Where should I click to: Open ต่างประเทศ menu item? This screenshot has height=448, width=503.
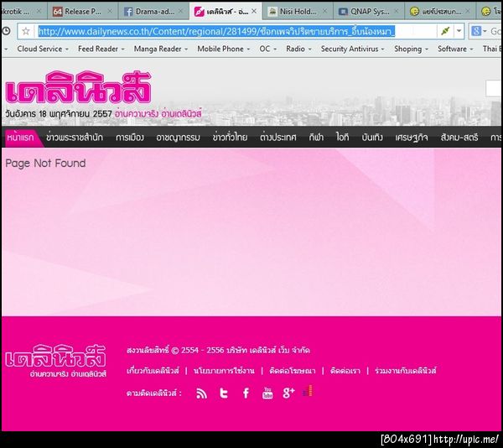point(278,138)
